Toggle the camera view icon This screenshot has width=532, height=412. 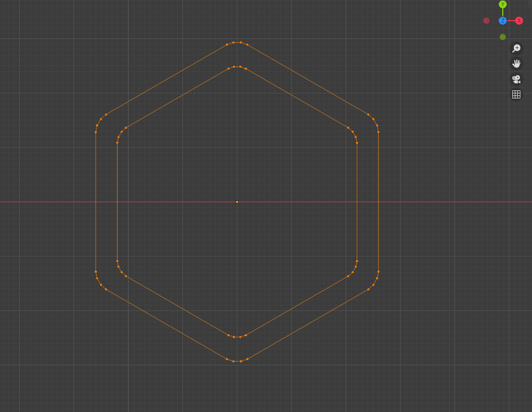tap(516, 79)
